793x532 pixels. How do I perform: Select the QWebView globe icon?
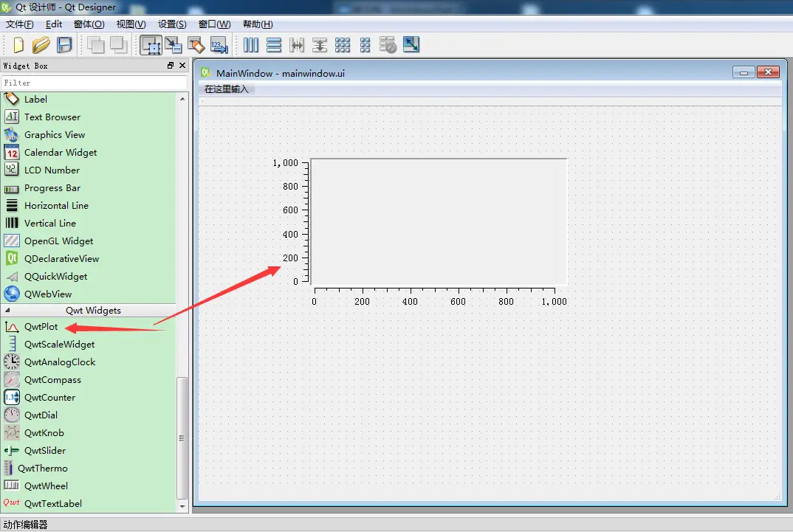(12, 294)
